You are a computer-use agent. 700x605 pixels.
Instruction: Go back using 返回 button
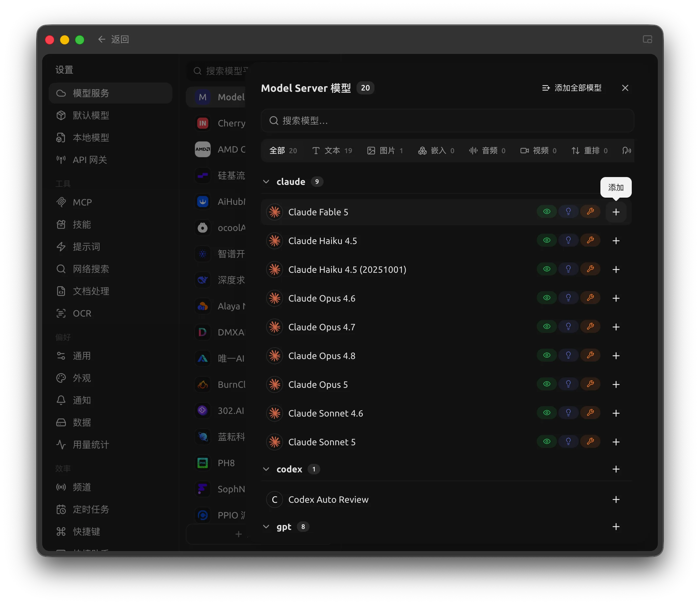(114, 40)
